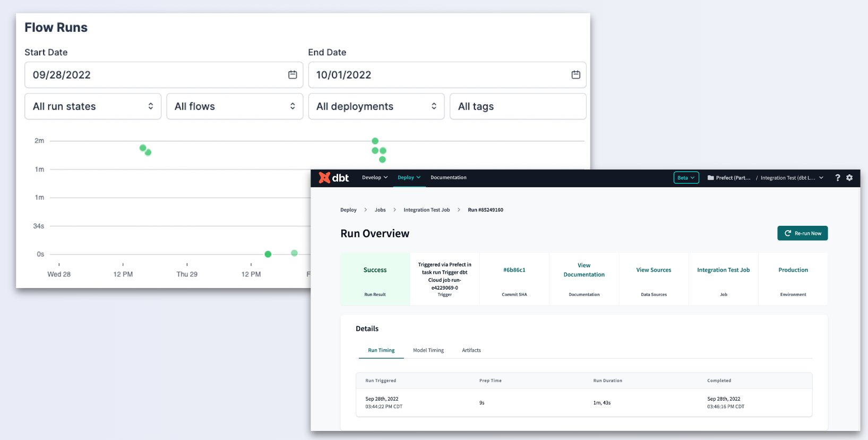This screenshot has width=868, height=440.
Task: Switch to the Artifacts tab
Action: tap(471, 350)
